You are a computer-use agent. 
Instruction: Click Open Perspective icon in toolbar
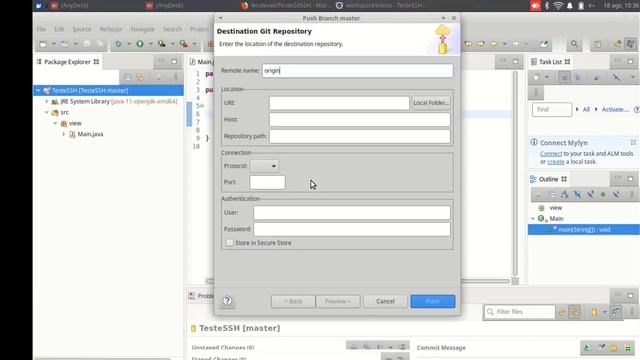598,44
